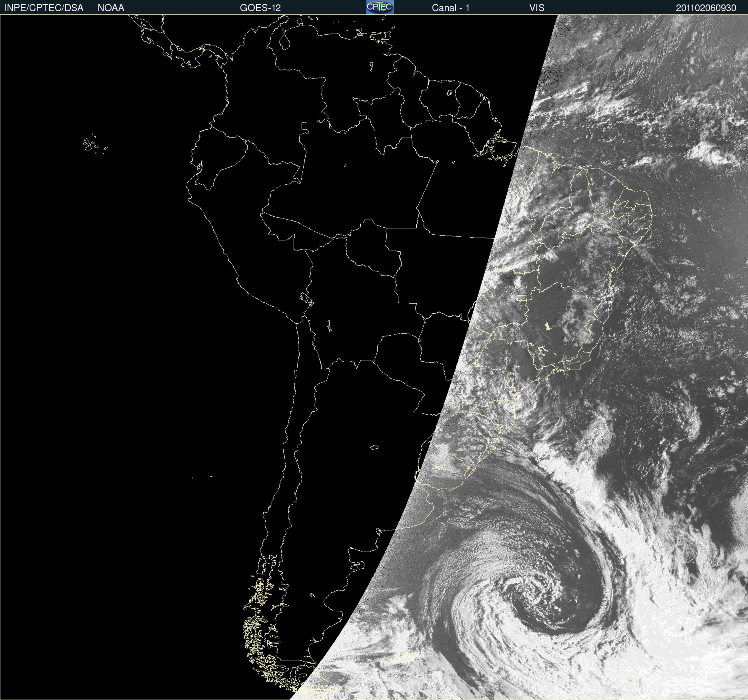
Task: Click the INPE/CPTEC/DSA header text
Action: 44,8
